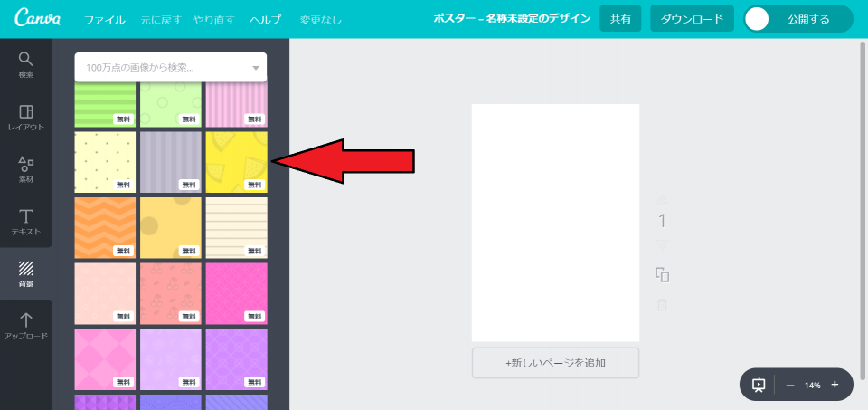Click the page number 1 indicator
Image resolution: width=868 pixels, height=410 pixels.
point(662,222)
